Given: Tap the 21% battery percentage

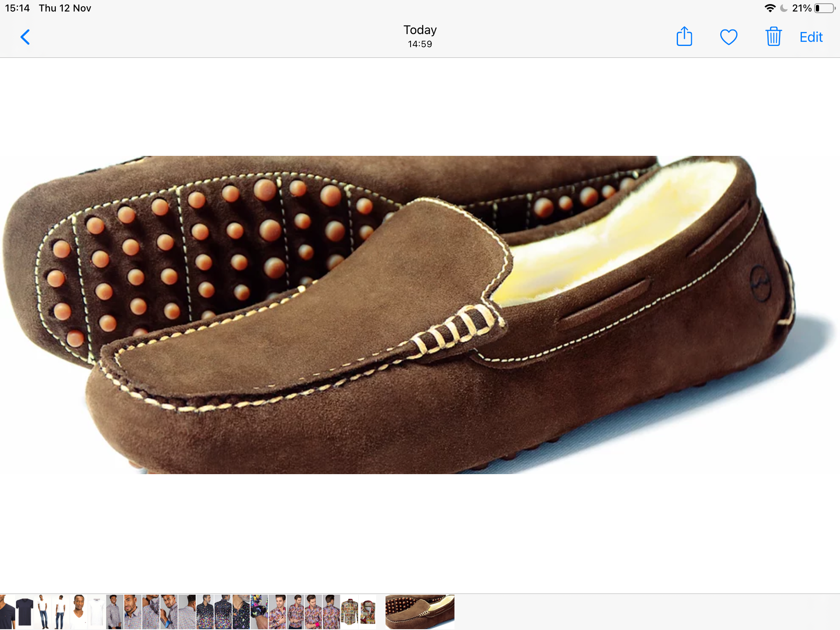Looking at the screenshot, I should tap(801, 8).
